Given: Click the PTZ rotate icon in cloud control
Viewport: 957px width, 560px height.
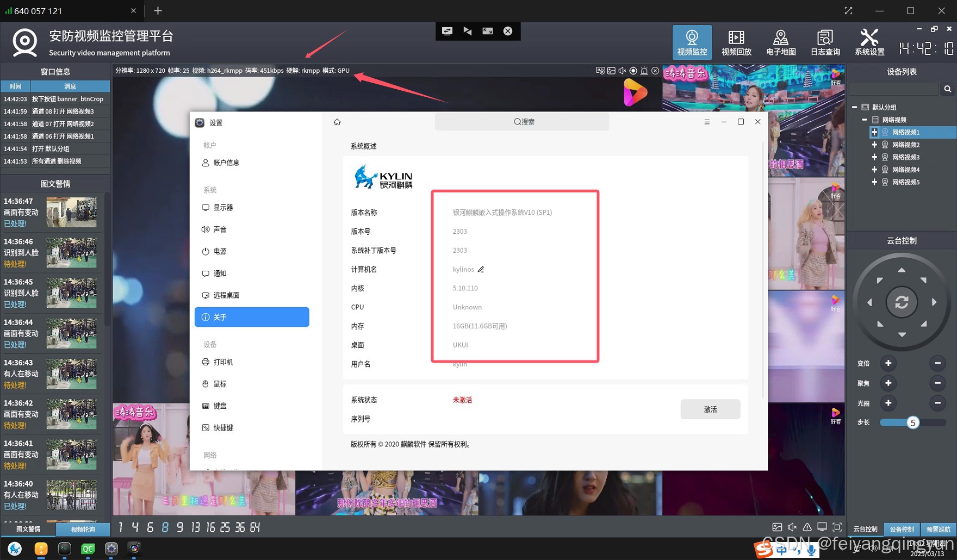Looking at the screenshot, I should [902, 302].
